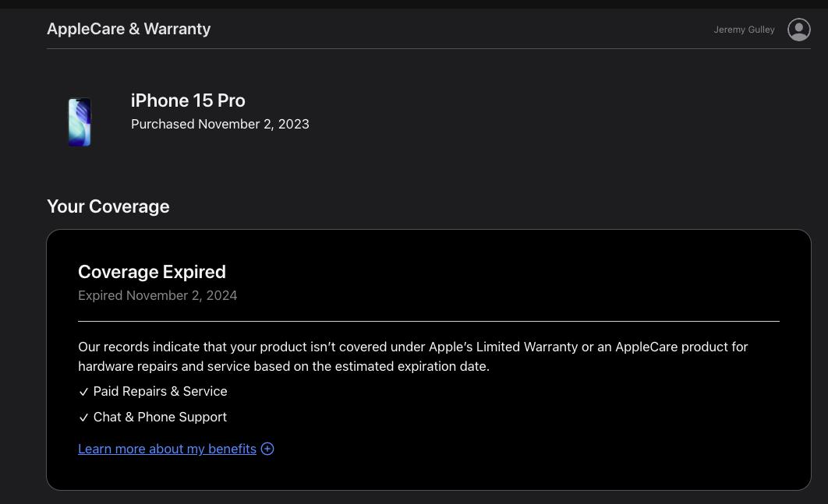Click the plus circle beside Learn more

267,449
